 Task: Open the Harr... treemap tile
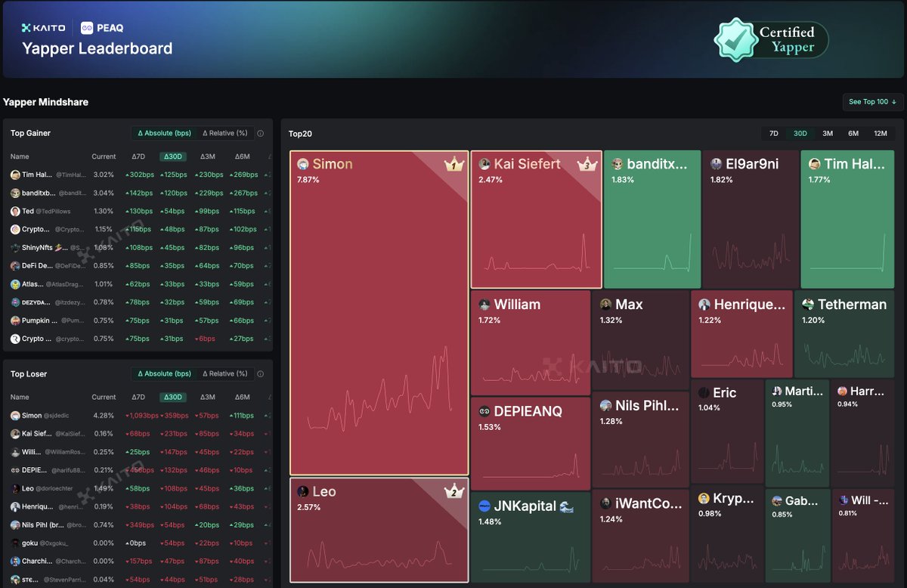tap(862, 433)
